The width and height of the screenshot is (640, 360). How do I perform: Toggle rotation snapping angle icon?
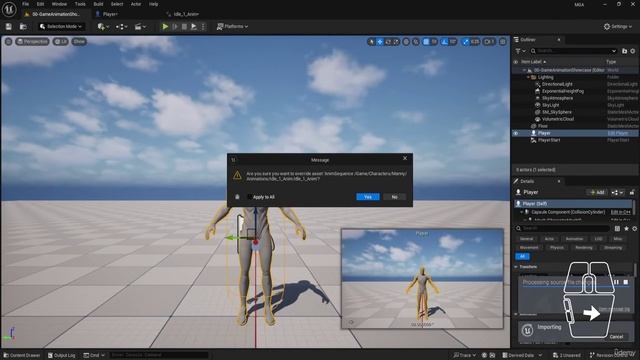444,42
